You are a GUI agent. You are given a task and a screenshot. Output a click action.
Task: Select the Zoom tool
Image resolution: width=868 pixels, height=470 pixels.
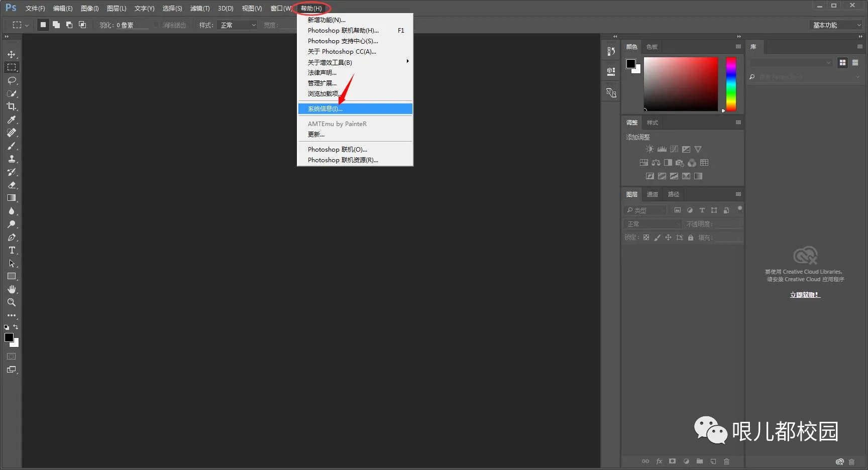click(12, 302)
